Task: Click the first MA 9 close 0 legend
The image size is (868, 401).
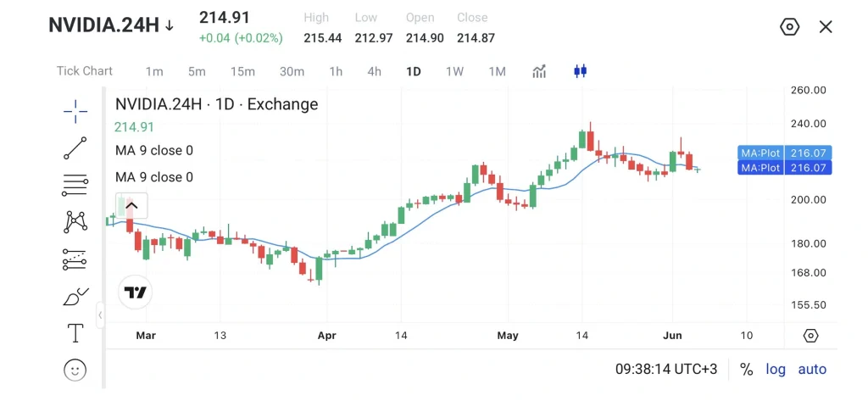Action: (154, 150)
